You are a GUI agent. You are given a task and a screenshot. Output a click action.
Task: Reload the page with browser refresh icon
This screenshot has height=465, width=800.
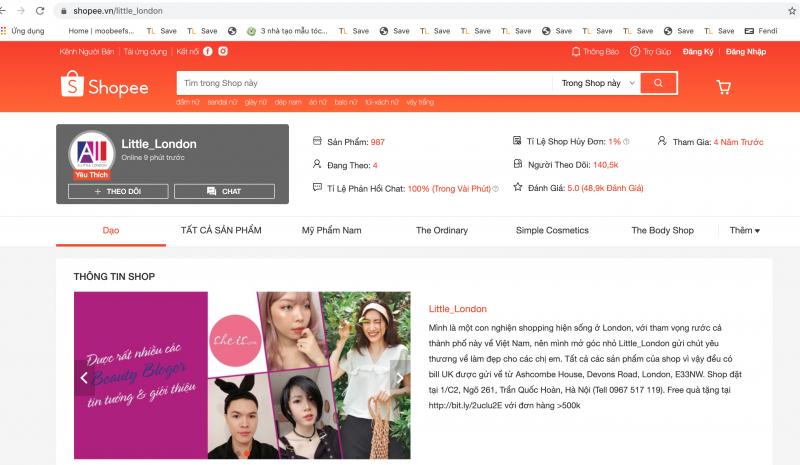40,10
